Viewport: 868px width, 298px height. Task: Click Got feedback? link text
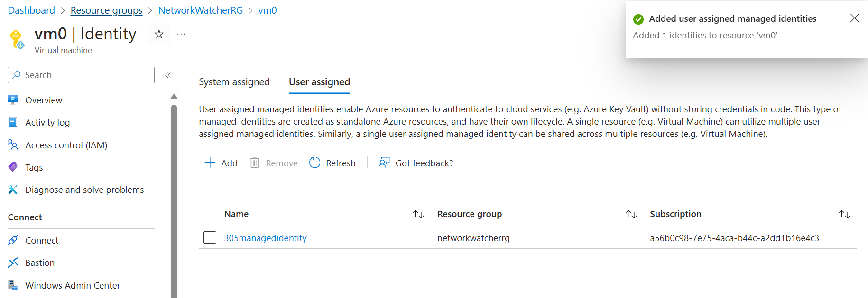click(424, 163)
